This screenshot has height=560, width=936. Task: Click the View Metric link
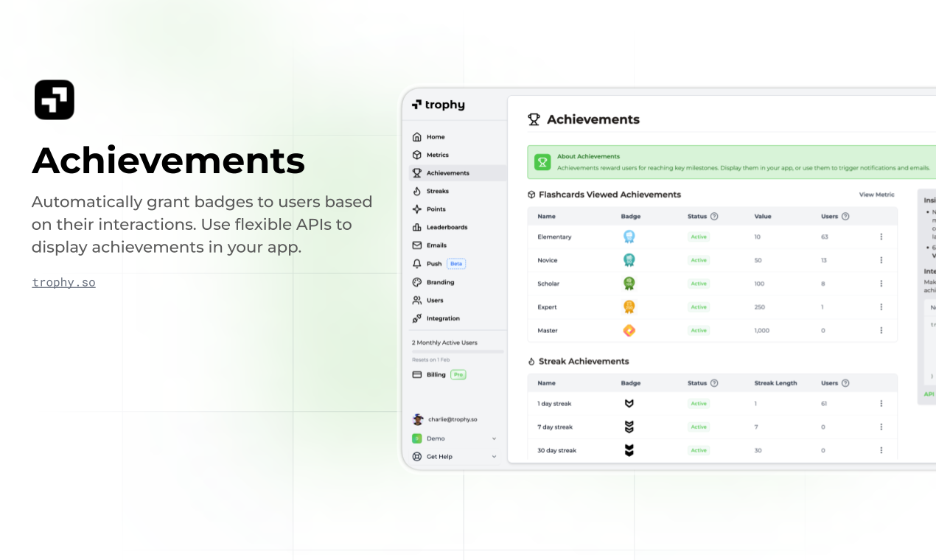click(x=876, y=195)
